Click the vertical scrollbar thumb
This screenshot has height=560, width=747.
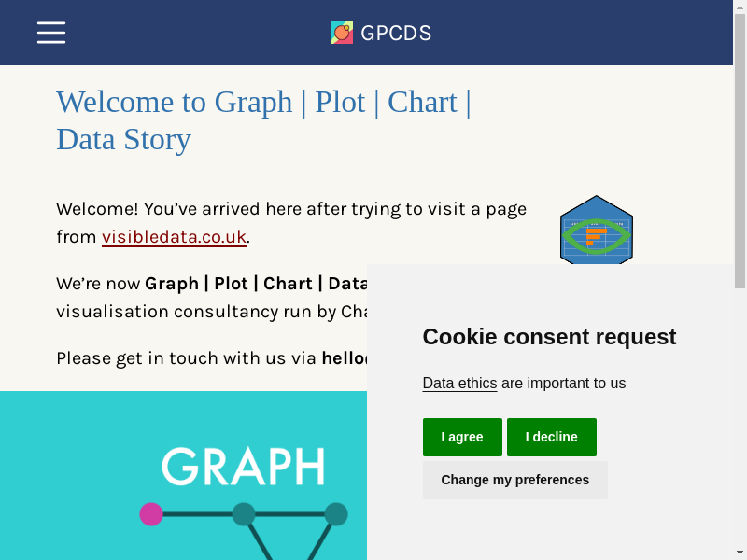(740, 149)
